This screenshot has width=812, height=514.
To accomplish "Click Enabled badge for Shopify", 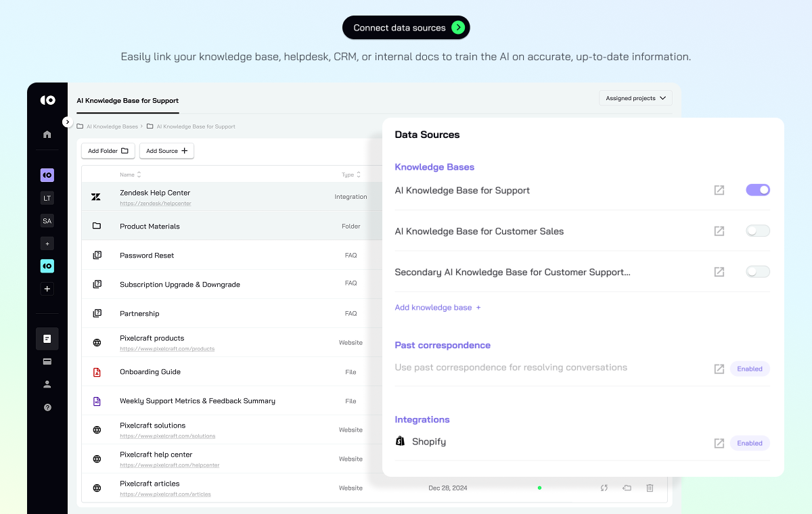I will point(750,444).
